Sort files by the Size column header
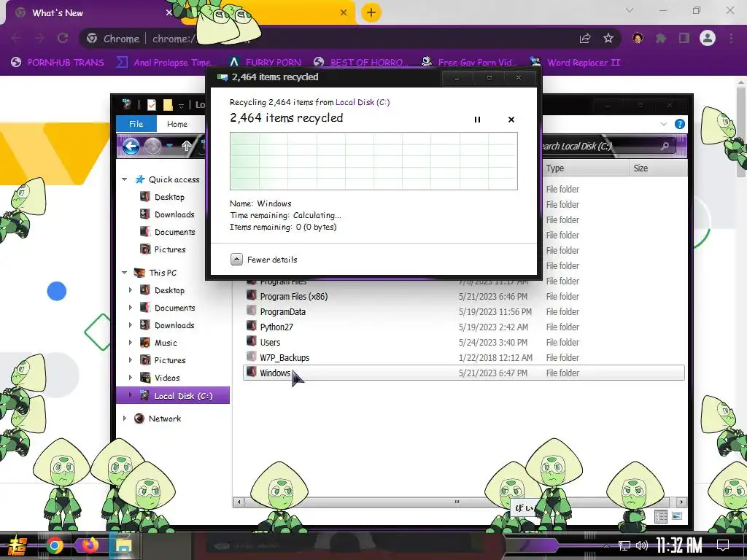The height and width of the screenshot is (560, 747). [659, 168]
